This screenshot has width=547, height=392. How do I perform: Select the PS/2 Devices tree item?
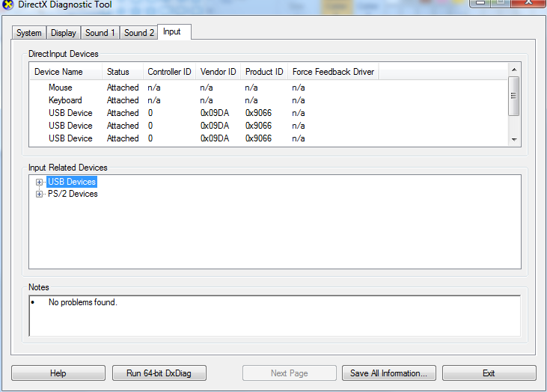(73, 194)
